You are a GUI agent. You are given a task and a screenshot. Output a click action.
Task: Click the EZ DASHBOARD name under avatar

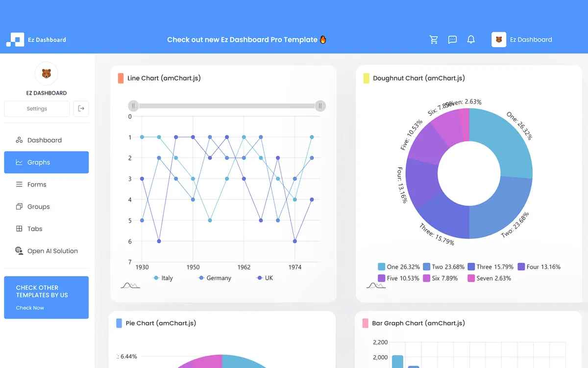47,93
